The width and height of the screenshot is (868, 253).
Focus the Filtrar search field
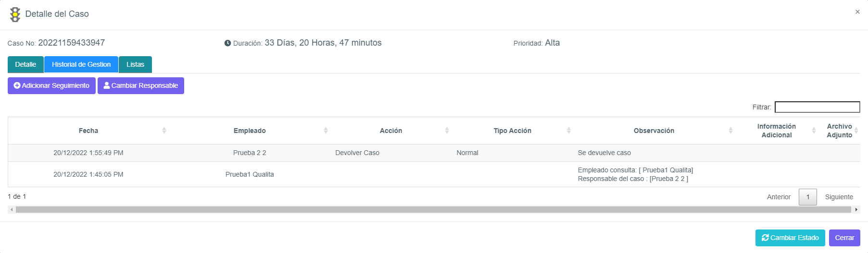click(817, 107)
